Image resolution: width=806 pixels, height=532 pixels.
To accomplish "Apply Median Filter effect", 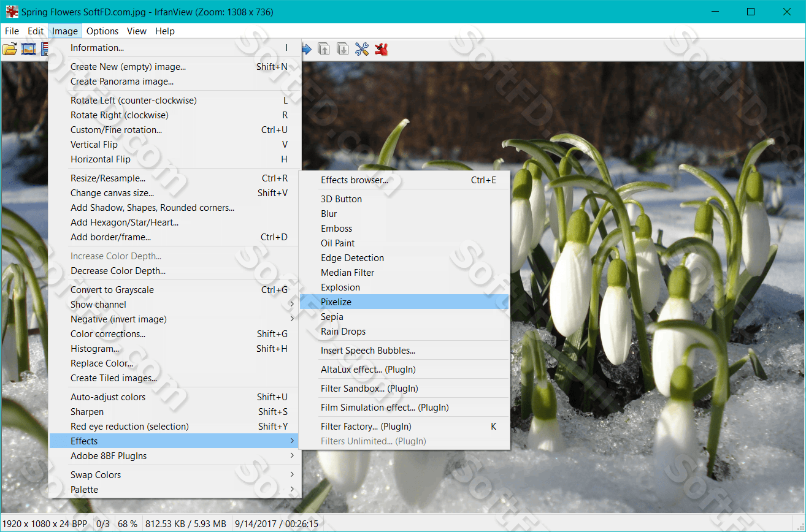I will click(404, 273).
